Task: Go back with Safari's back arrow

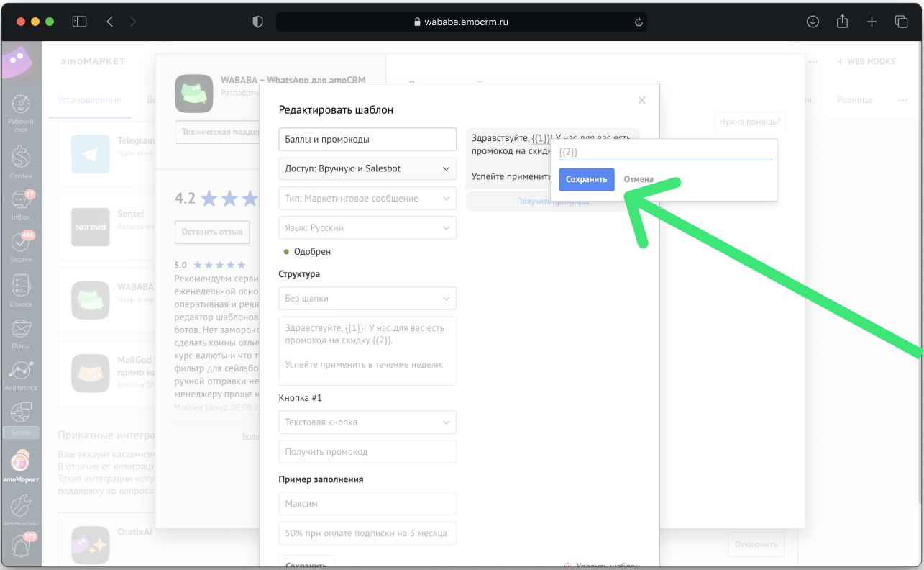Action: click(x=109, y=22)
